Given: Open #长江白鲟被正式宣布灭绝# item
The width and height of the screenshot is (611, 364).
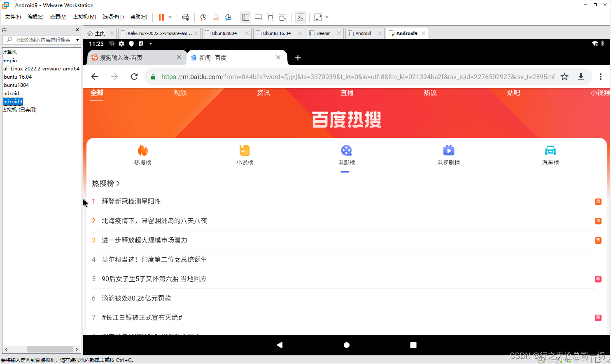Looking at the screenshot, I should click(x=142, y=317).
